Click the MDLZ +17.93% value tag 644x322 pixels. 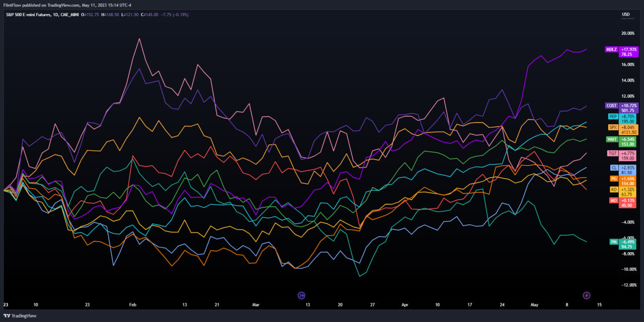point(628,52)
